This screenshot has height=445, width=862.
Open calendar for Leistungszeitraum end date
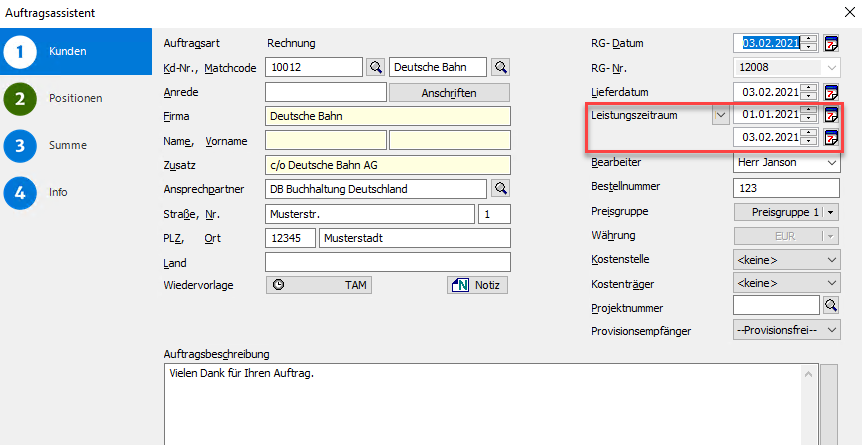pyautogui.click(x=830, y=137)
